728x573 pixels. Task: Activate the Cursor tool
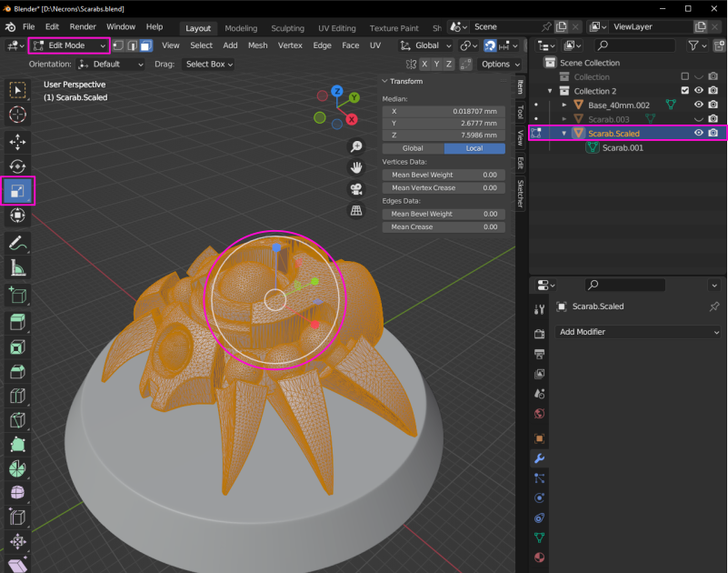tap(17, 114)
